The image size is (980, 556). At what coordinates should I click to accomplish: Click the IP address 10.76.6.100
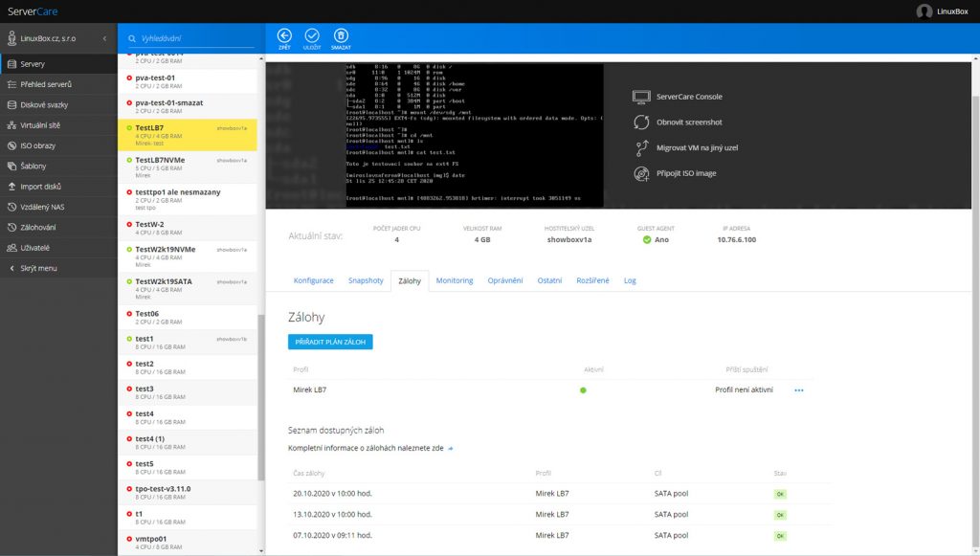(x=736, y=240)
